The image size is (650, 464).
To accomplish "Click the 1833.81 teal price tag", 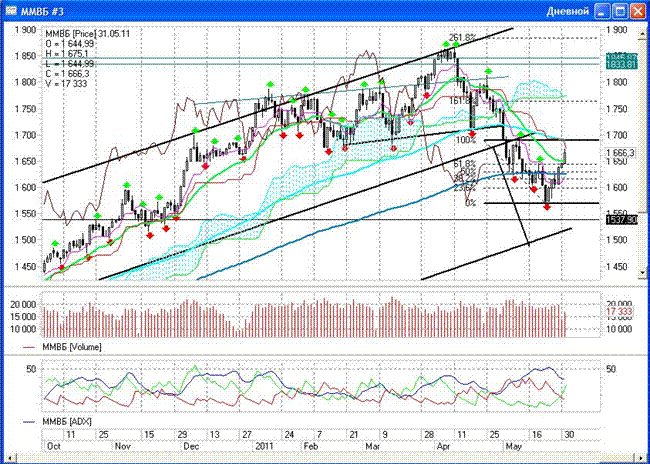I will click(621, 64).
